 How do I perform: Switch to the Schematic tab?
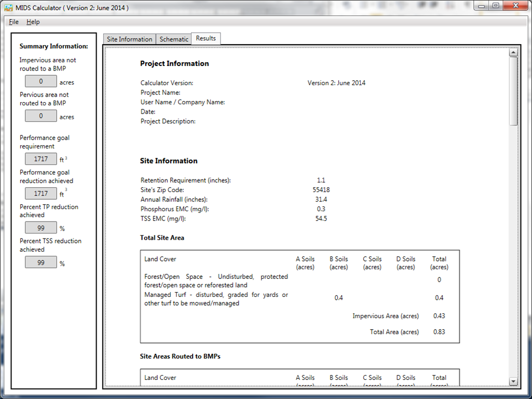pyautogui.click(x=174, y=39)
